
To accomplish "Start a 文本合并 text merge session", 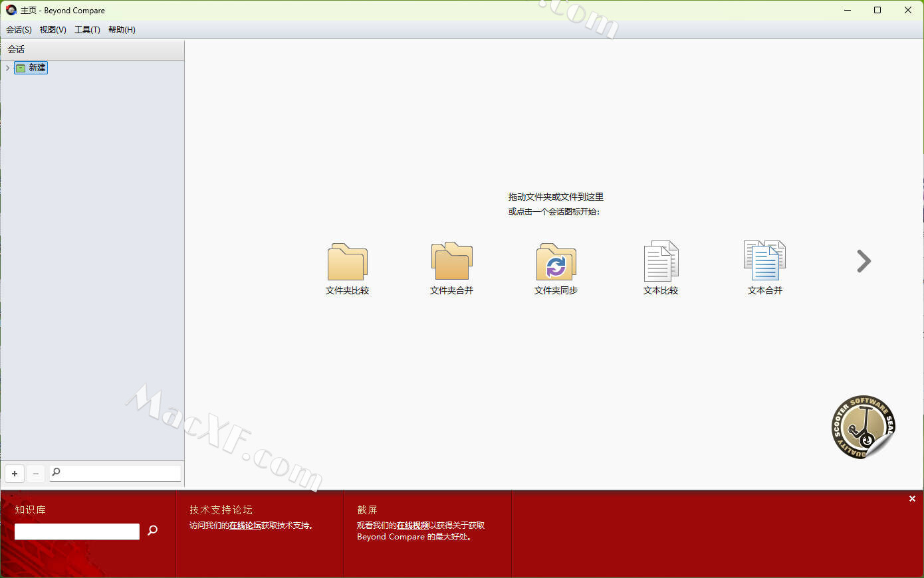I will coord(765,269).
